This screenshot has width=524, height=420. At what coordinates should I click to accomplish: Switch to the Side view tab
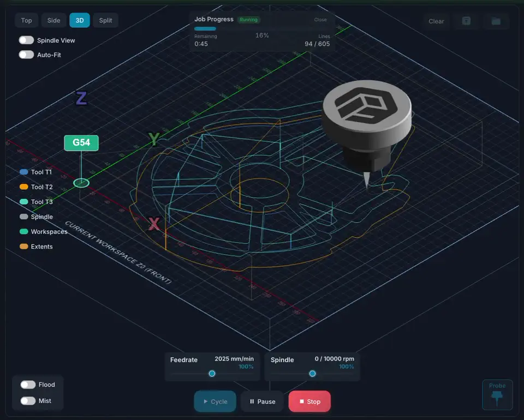point(53,20)
